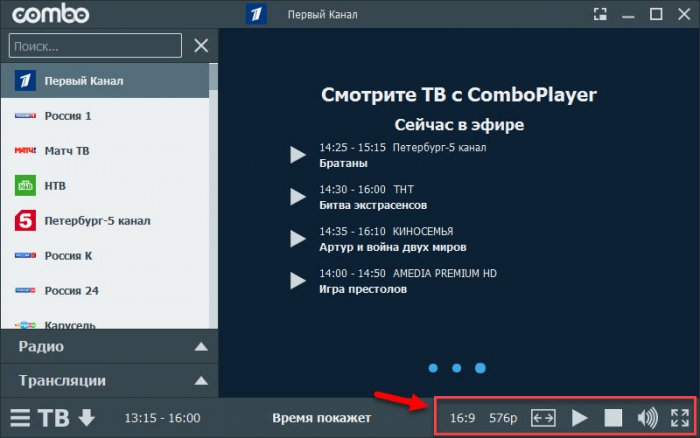Click the Россия 1 logo icon

pyautogui.click(x=25, y=116)
